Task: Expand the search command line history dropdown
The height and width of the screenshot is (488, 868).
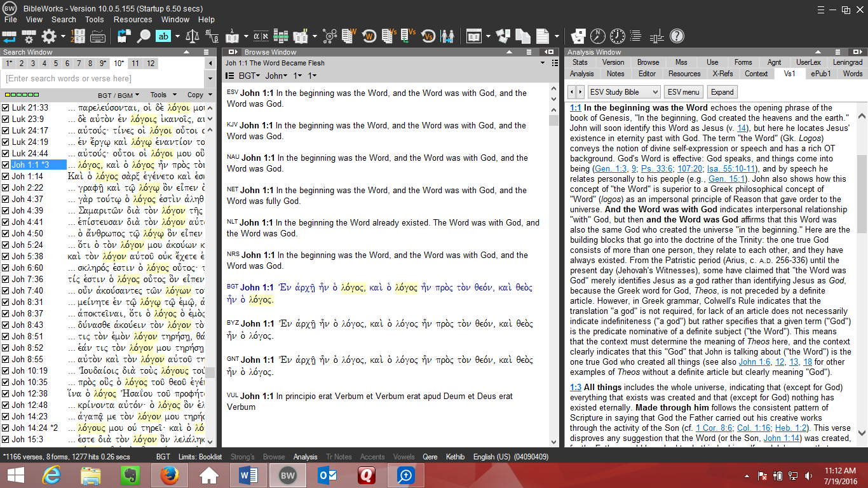Action: point(210,79)
